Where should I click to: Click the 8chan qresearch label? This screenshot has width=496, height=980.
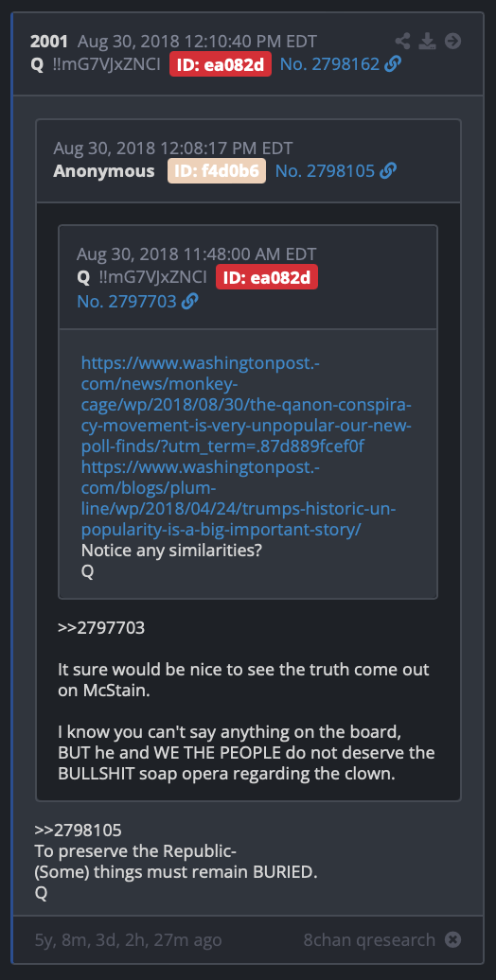point(370,939)
